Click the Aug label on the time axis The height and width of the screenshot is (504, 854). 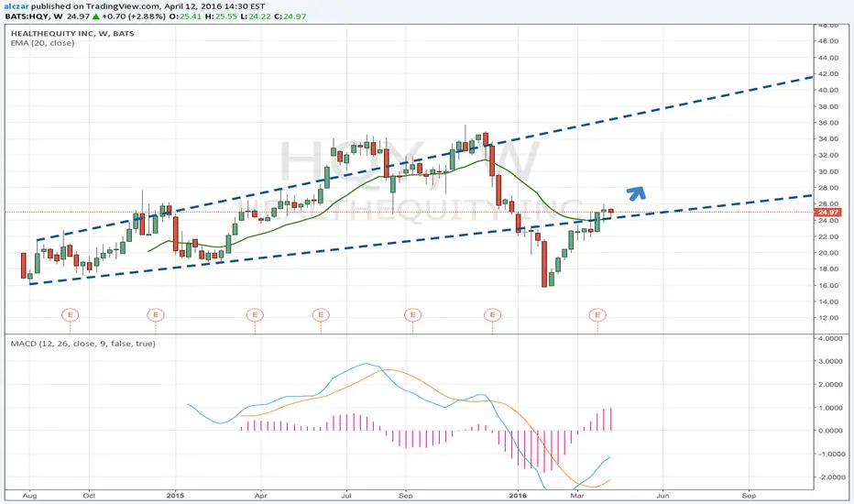(29, 496)
